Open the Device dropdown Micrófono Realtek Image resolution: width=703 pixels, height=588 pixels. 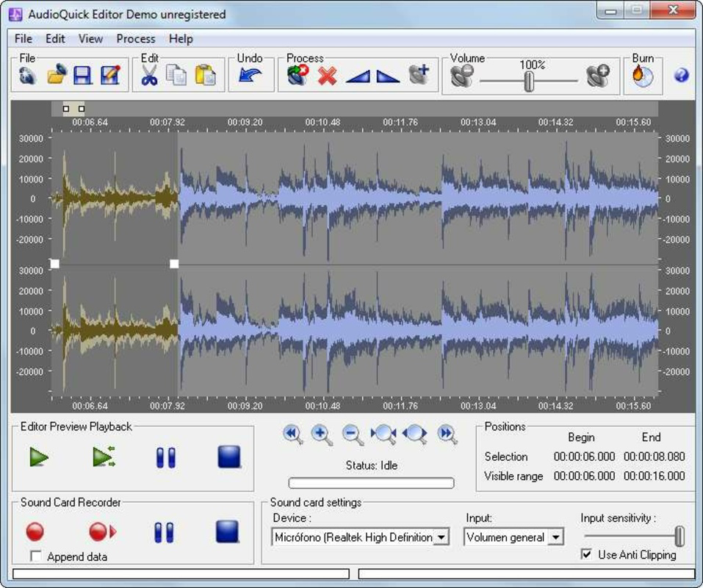pos(361,537)
